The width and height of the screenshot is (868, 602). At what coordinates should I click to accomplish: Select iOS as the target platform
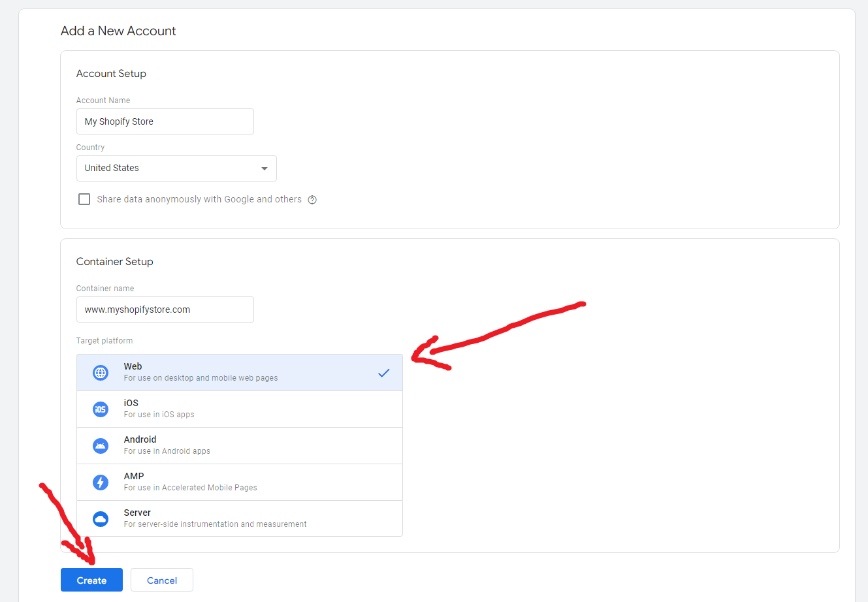click(x=239, y=409)
